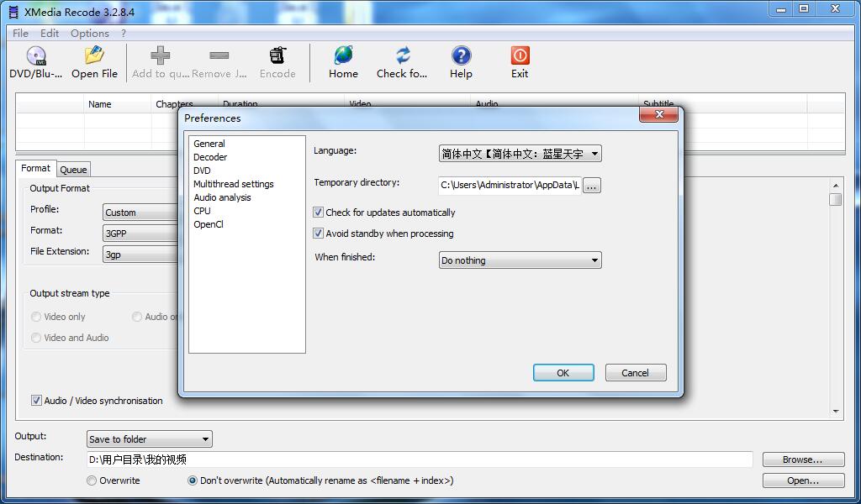Click the Temporary directory path field
Image resolution: width=861 pixels, height=504 pixels.
pos(510,186)
